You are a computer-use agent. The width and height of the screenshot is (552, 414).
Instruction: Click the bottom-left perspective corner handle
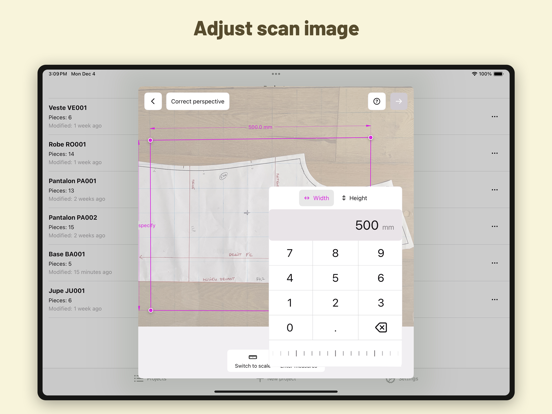pos(151,310)
